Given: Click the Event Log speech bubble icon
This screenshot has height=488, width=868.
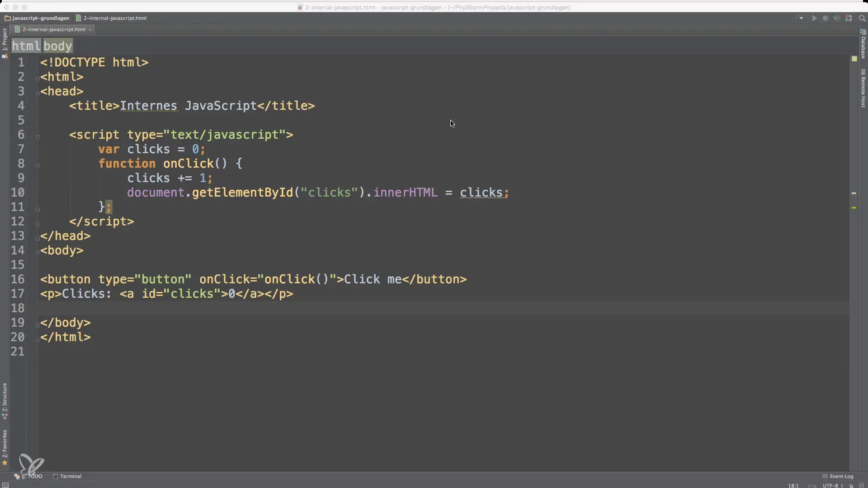Looking at the screenshot, I should coord(825,476).
